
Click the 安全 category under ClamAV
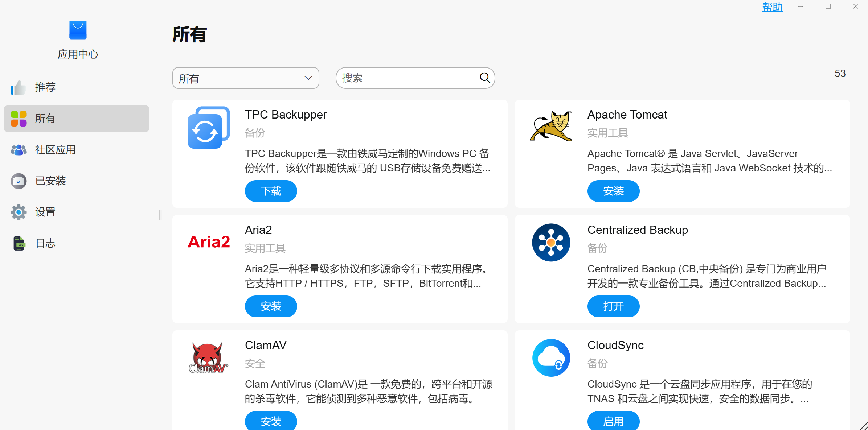(x=255, y=364)
